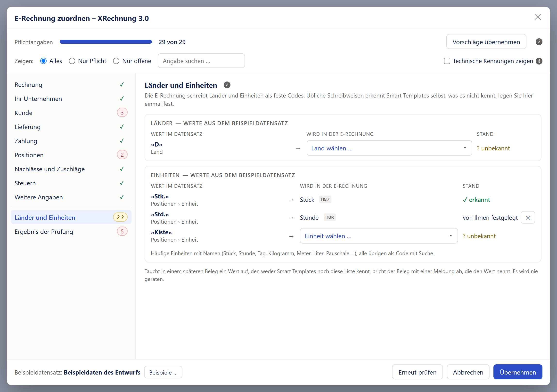Click the »Kiste« value text
The width and height of the screenshot is (557, 392).
tap(161, 232)
